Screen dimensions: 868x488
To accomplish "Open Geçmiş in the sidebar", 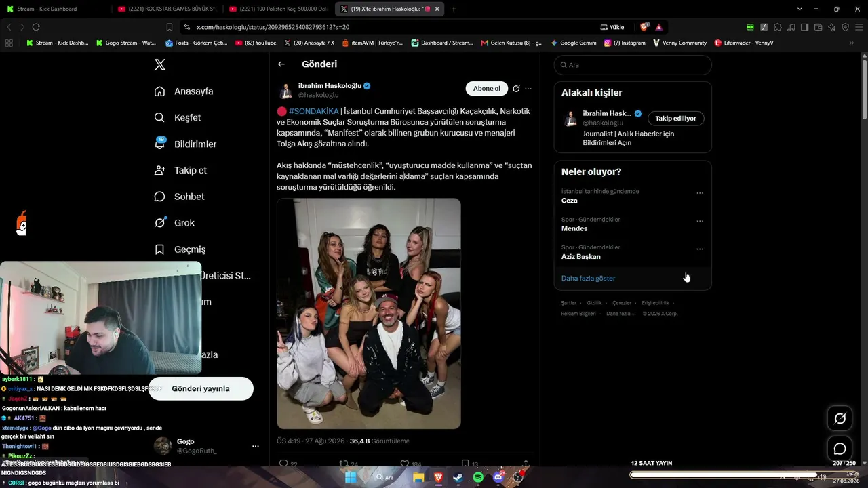I will click(180, 249).
